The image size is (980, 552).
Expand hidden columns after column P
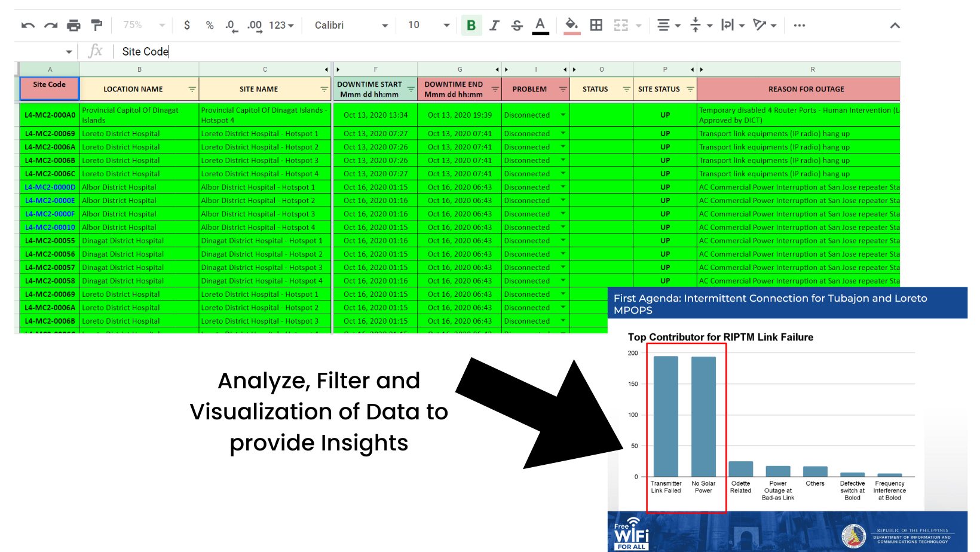(693, 70)
